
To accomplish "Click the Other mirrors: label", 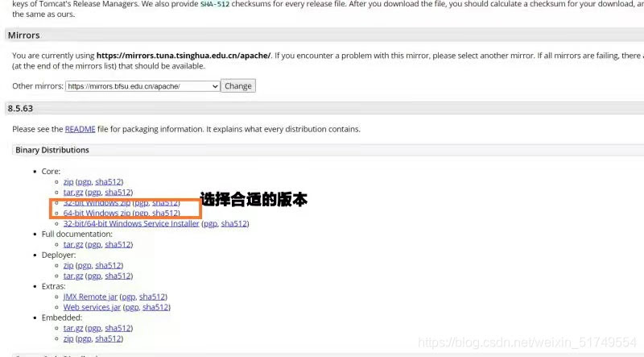I will (x=38, y=86).
